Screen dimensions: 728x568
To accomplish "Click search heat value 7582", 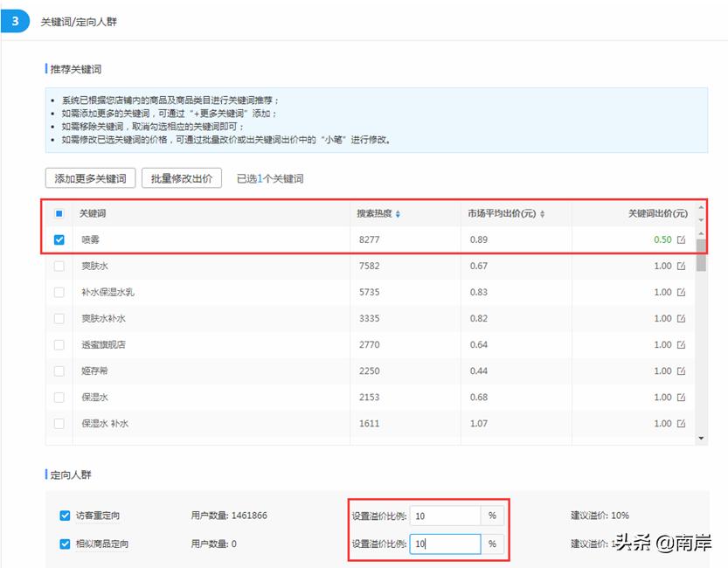I will tap(369, 266).
